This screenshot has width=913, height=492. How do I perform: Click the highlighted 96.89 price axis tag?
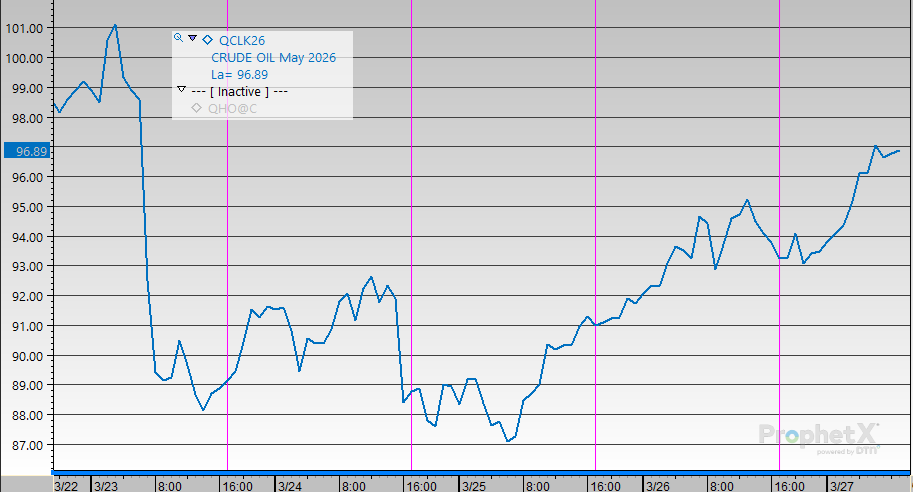click(x=25, y=151)
